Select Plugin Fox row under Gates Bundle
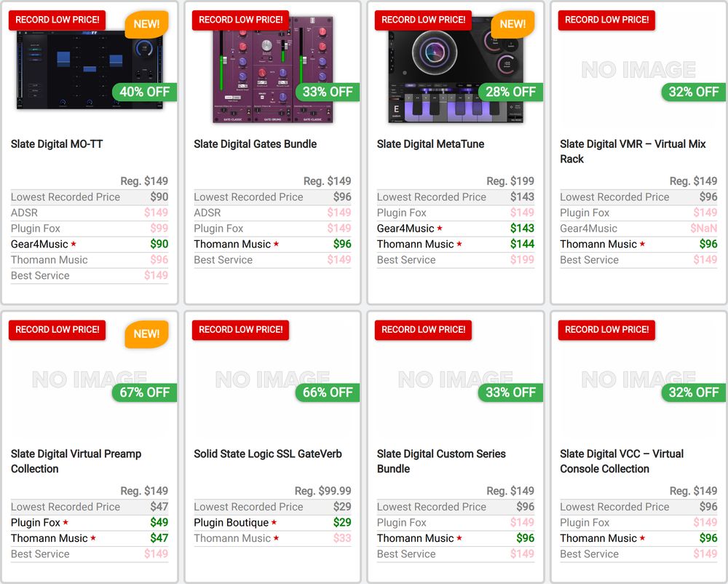This screenshot has width=728, height=584. [x=272, y=229]
